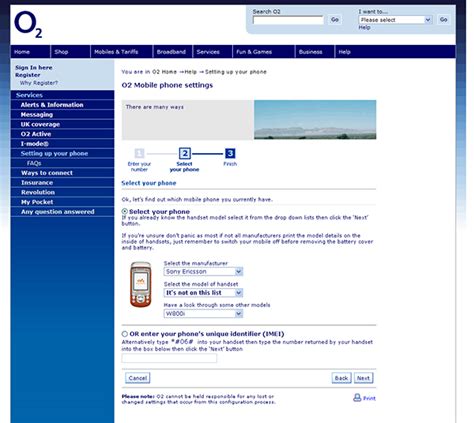Viewport: 474px width, 423px height.
Task: Click the 'There are many ways' text
Action: [155, 107]
